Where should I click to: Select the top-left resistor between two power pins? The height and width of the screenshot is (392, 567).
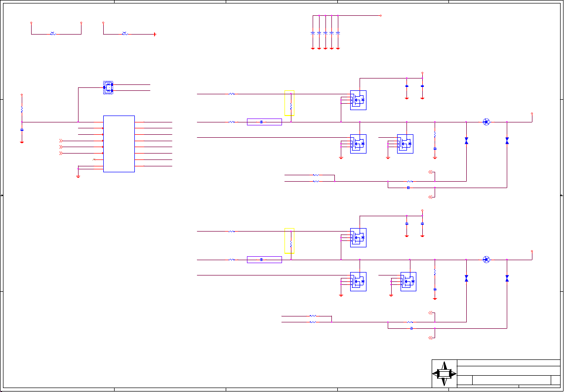click(x=53, y=34)
